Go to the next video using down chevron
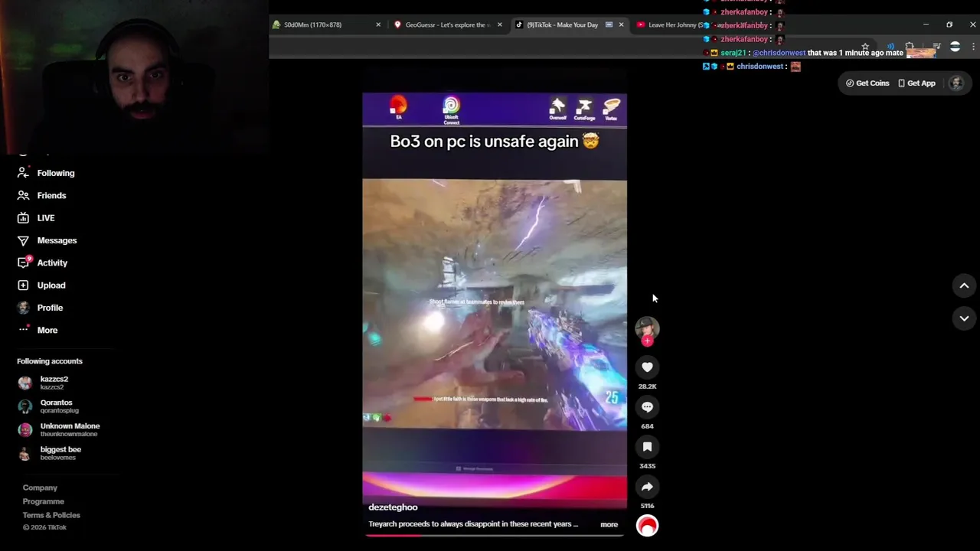The width and height of the screenshot is (980, 551). pyautogui.click(x=964, y=318)
